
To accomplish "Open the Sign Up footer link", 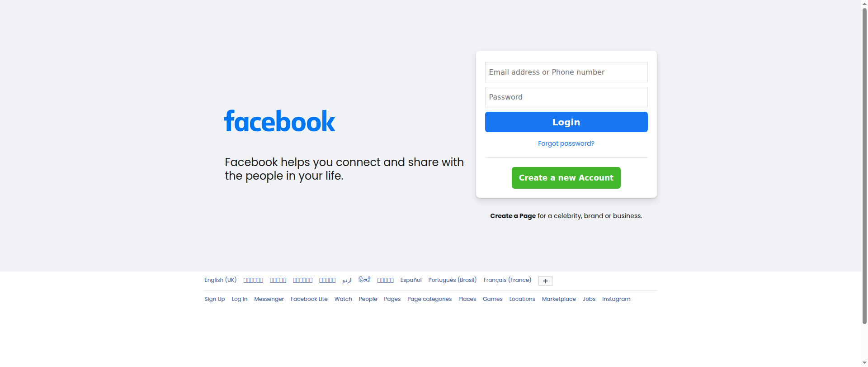I will tap(214, 299).
